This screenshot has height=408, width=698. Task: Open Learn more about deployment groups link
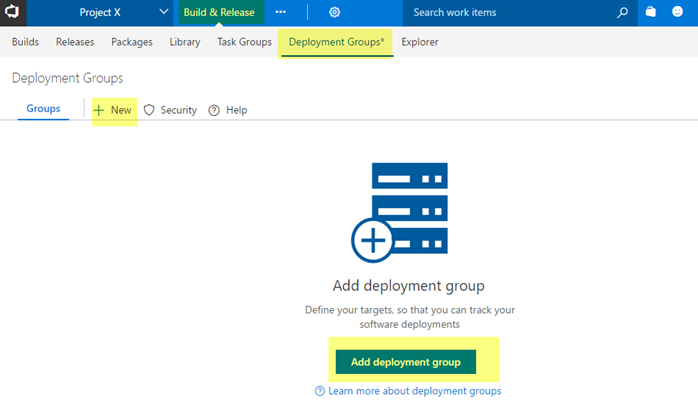414,391
